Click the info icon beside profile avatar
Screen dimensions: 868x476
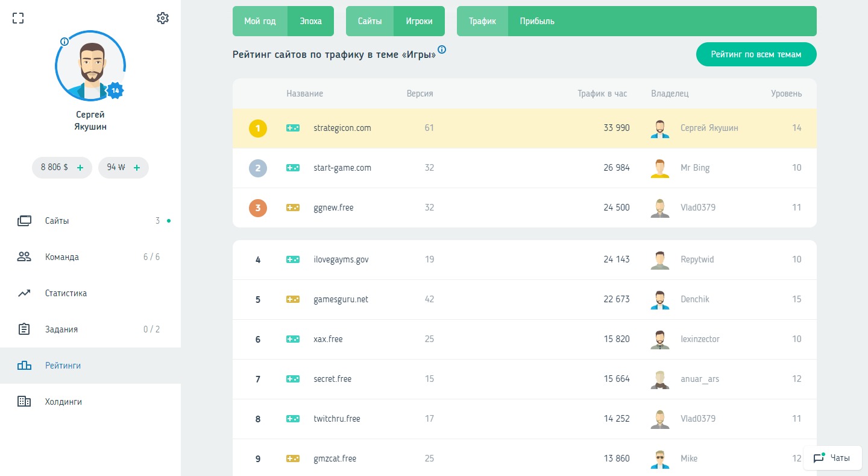coord(64,42)
